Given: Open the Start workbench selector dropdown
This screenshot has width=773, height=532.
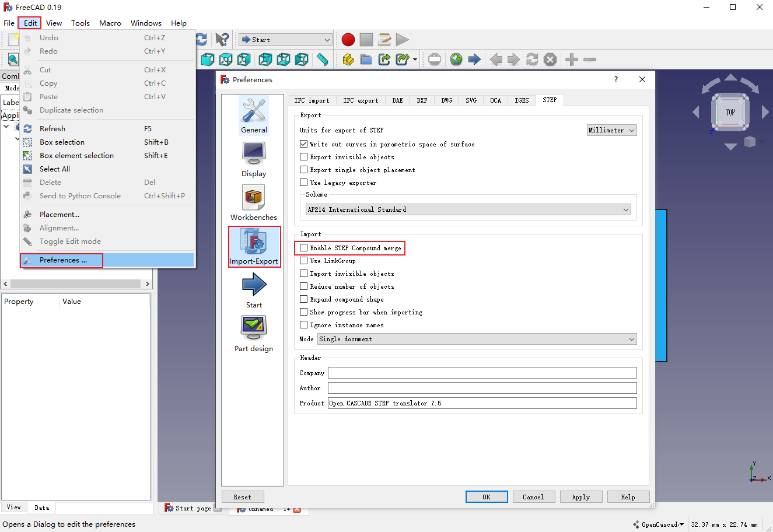Looking at the screenshot, I should pyautogui.click(x=286, y=40).
